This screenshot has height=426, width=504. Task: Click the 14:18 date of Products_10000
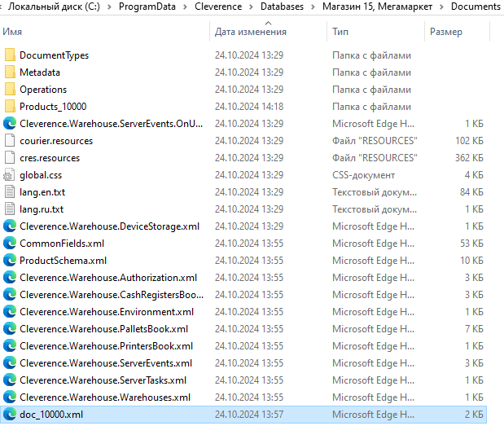click(x=249, y=107)
